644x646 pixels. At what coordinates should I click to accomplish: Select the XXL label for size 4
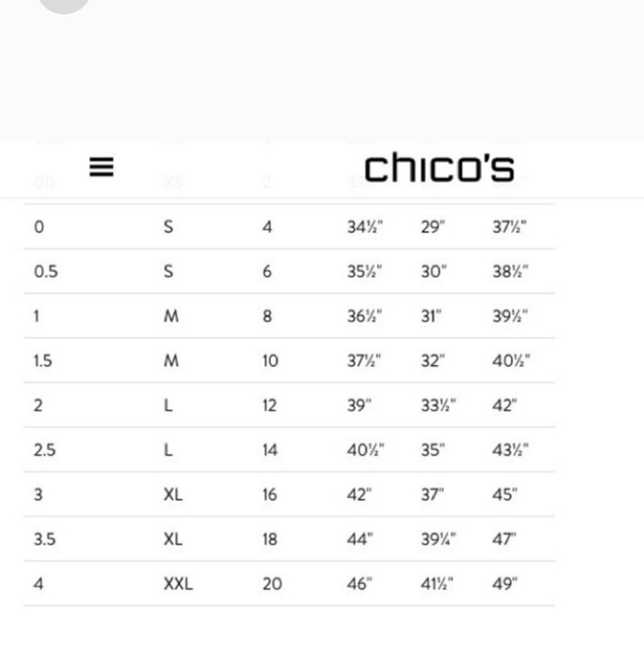point(178,583)
